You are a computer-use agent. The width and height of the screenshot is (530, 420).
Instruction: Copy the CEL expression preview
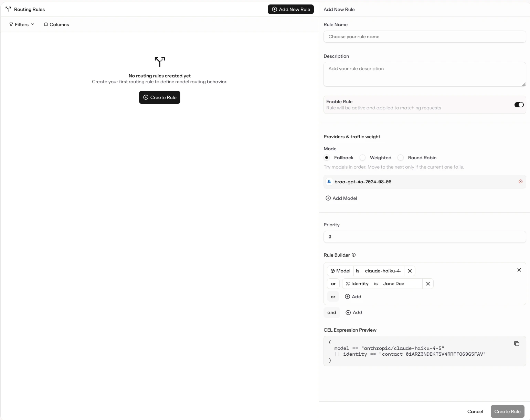(x=517, y=344)
